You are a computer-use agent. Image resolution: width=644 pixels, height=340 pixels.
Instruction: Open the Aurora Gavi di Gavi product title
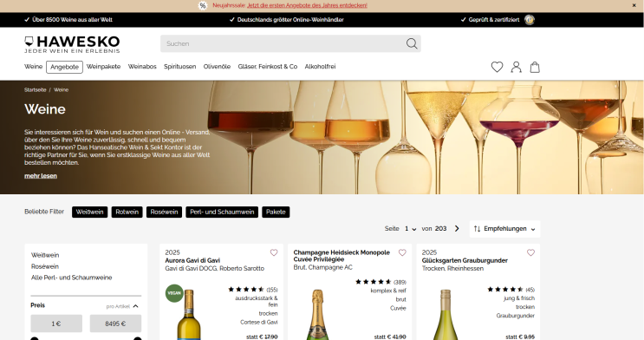pyautogui.click(x=192, y=261)
